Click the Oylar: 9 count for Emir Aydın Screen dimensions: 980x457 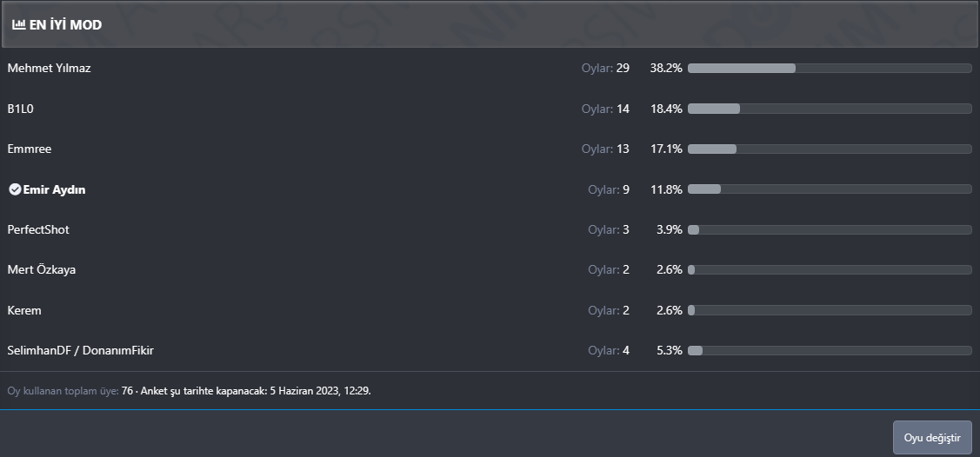[x=609, y=189]
